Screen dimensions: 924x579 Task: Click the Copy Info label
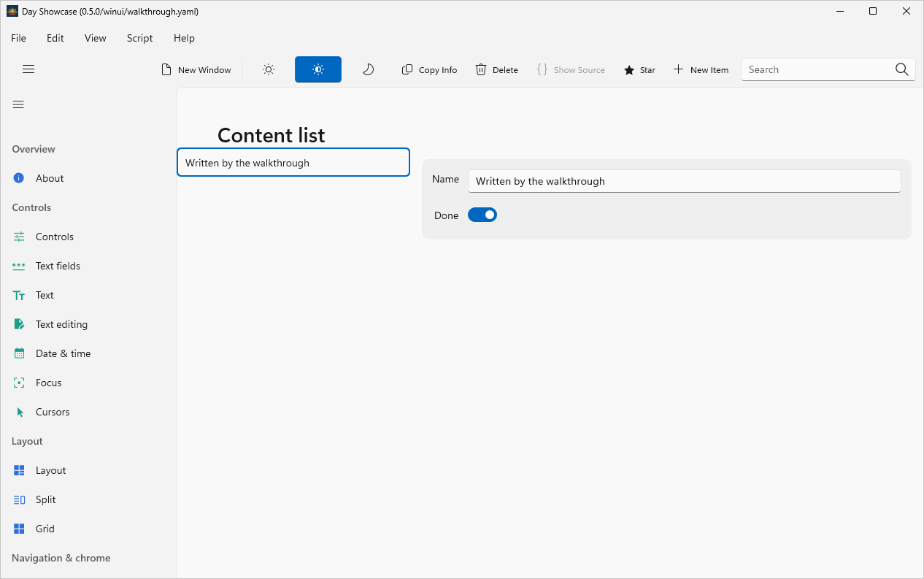click(x=438, y=70)
